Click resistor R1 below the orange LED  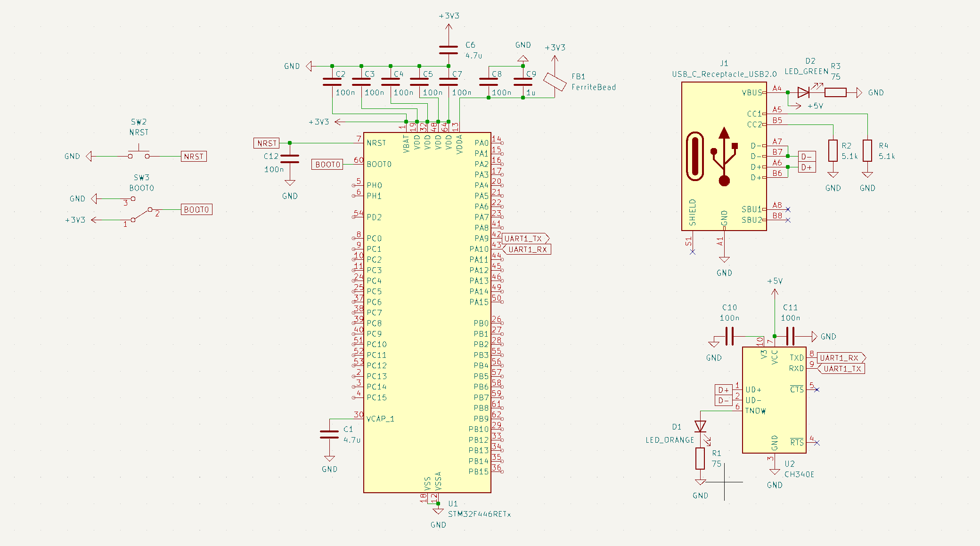click(x=701, y=458)
